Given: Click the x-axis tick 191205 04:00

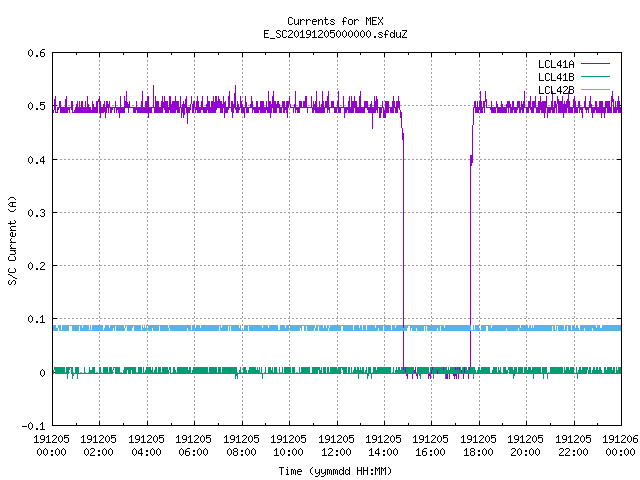Looking at the screenshot, I should [146, 445].
